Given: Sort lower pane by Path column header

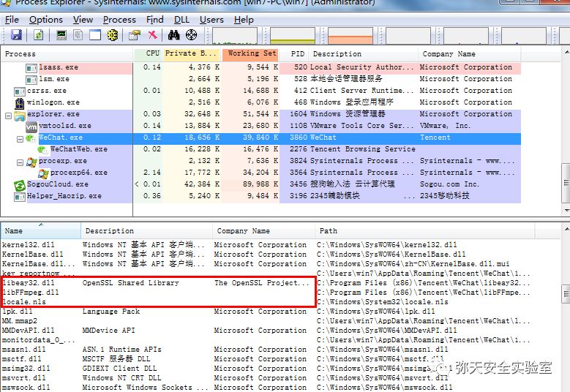Looking at the screenshot, I should pyautogui.click(x=424, y=230).
